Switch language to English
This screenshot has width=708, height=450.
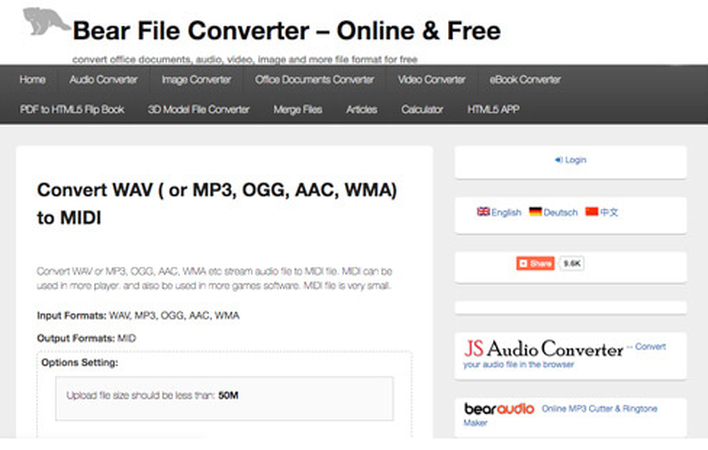[x=506, y=212]
